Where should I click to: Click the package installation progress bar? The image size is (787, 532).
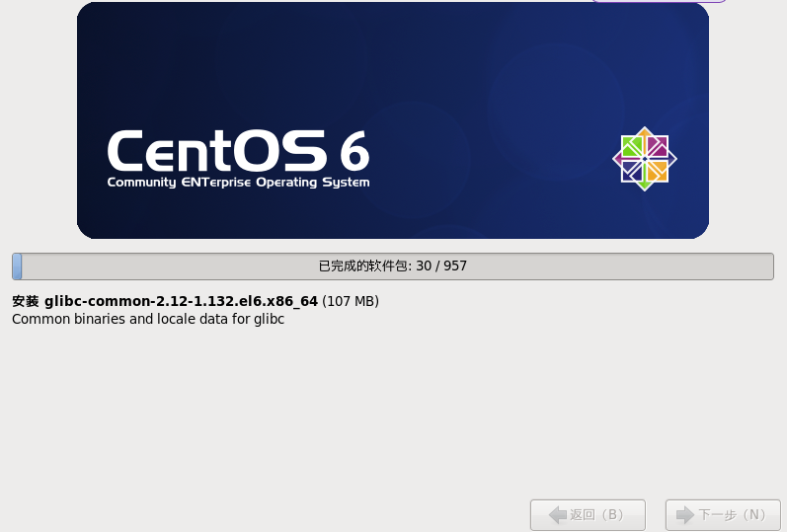393,266
